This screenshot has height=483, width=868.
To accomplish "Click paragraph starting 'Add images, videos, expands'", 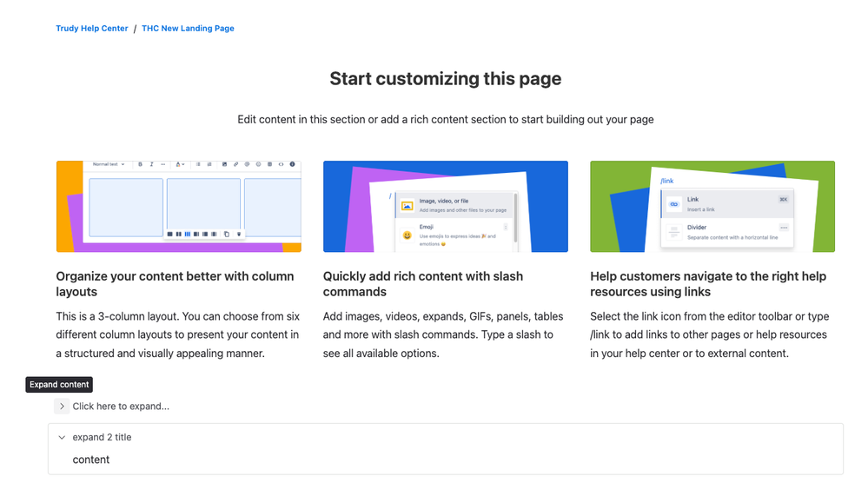I will [x=443, y=334].
